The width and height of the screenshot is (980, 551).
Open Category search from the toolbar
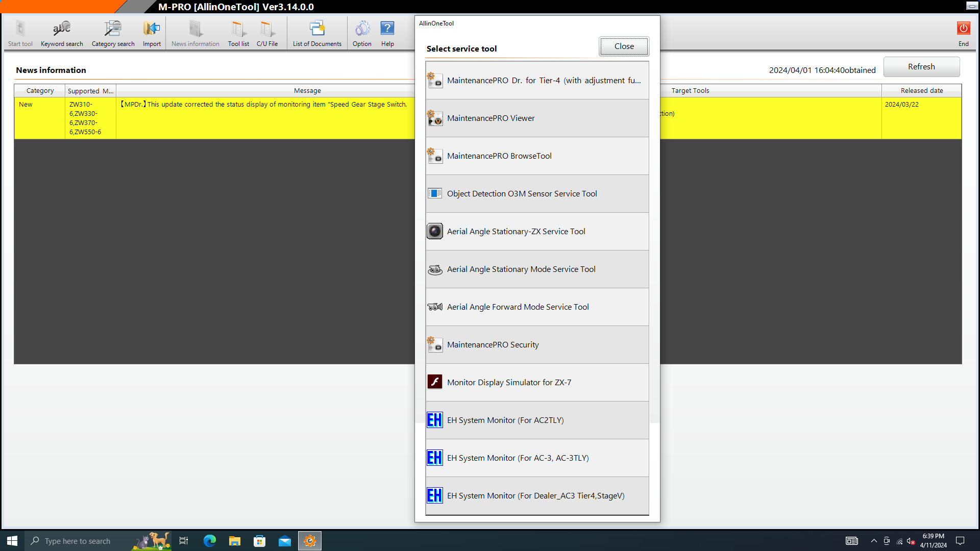(x=113, y=34)
